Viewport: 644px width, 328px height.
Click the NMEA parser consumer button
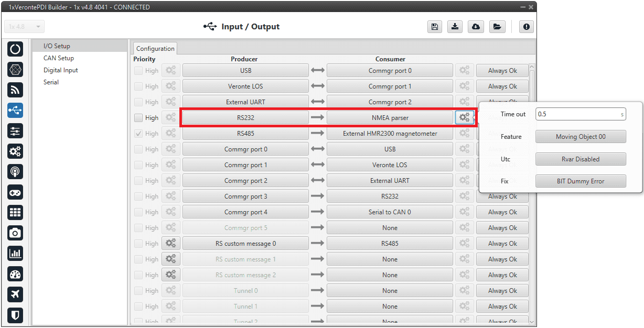point(390,118)
